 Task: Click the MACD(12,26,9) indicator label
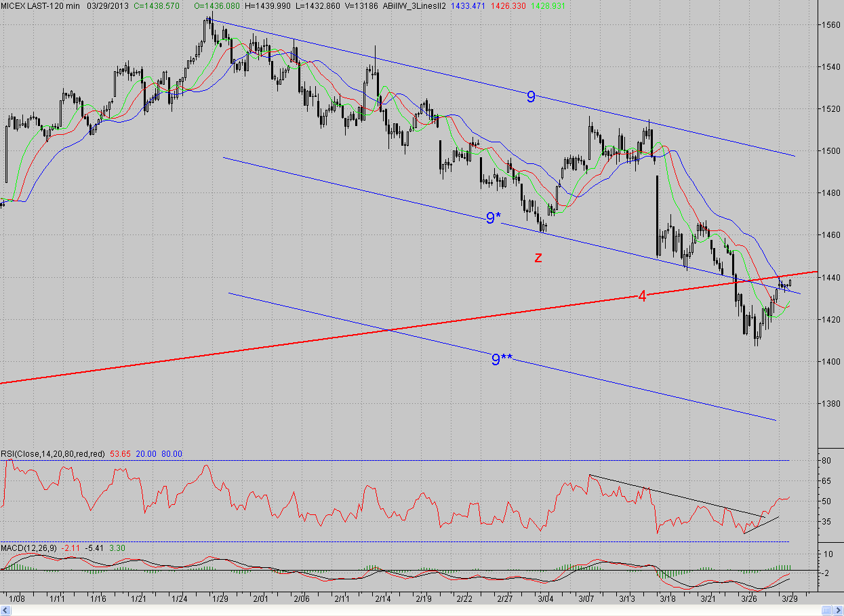pos(28,548)
